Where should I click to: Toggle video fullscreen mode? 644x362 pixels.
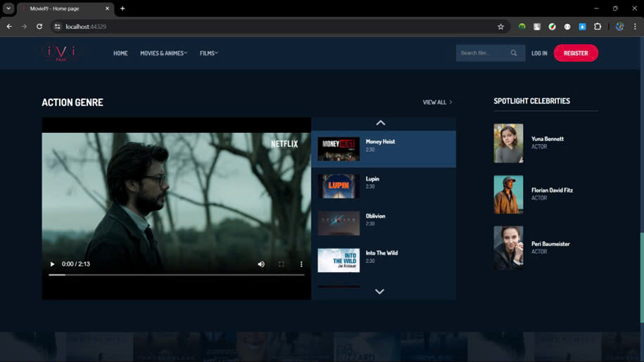282,264
